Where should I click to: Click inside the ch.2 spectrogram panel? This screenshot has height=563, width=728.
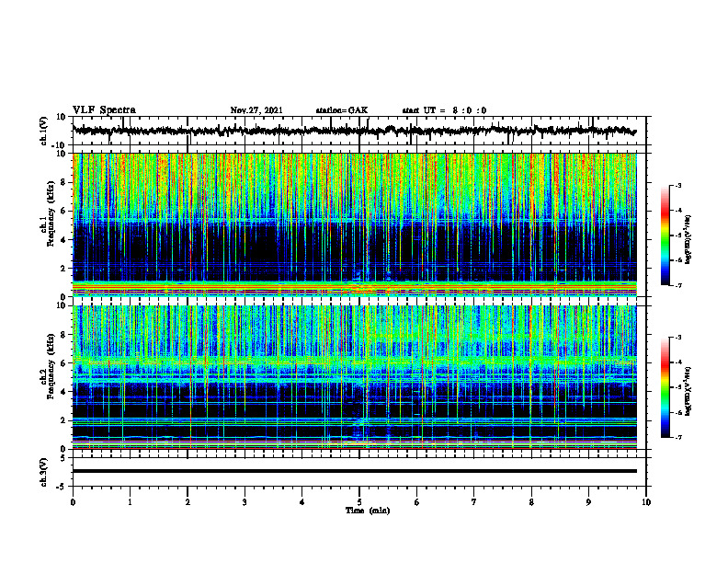pyautogui.click(x=354, y=377)
